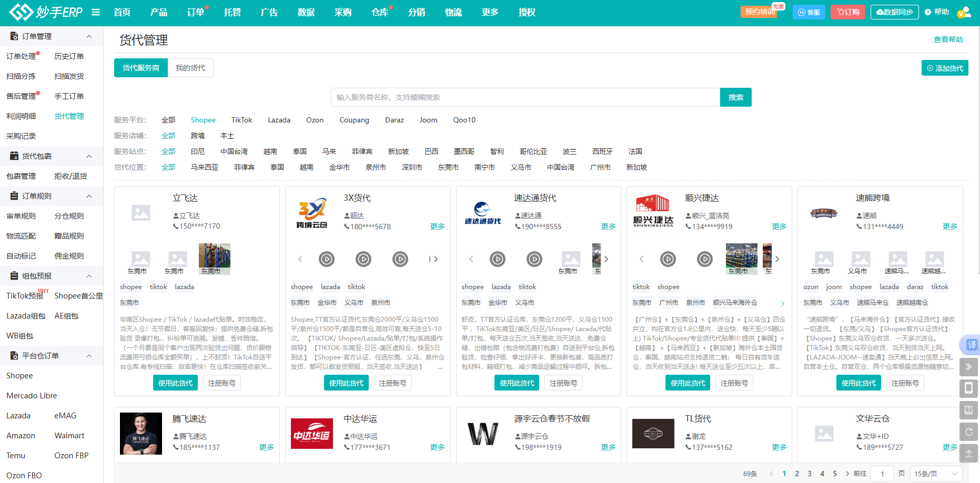Click the 客服 customer service button
Image resolution: width=980 pixels, height=483 pixels.
tap(809, 12)
